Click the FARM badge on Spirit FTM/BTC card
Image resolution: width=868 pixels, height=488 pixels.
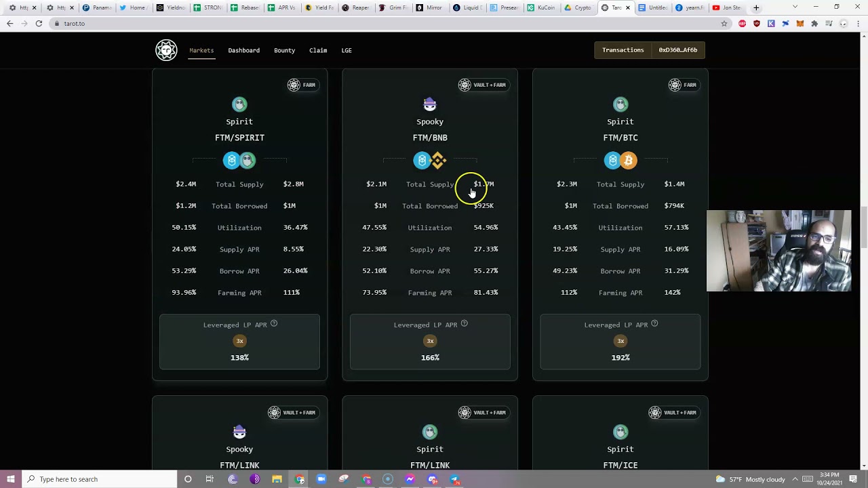coord(684,85)
